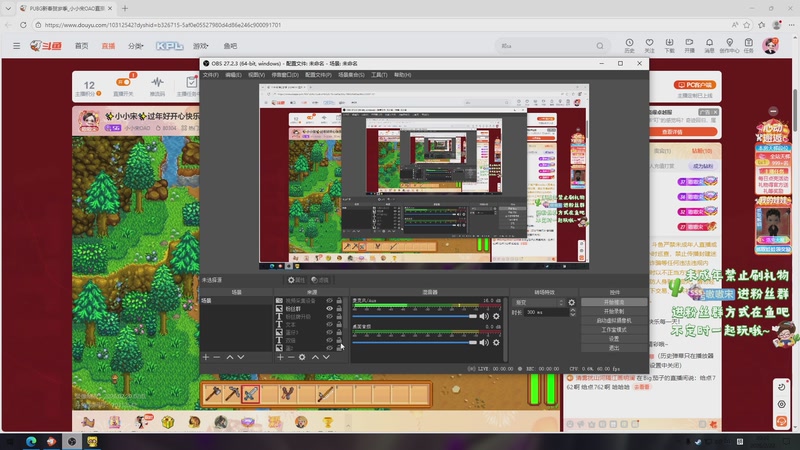This screenshot has height=450, width=800.
Task: Toggle visibility of 粉丝牌升级 source
Action: click(x=330, y=316)
